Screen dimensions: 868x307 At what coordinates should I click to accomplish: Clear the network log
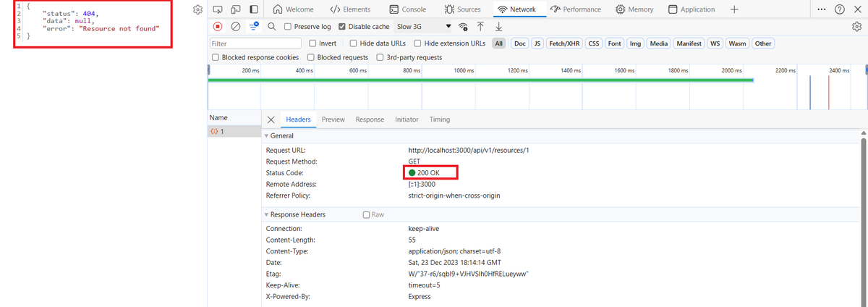point(236,26)
